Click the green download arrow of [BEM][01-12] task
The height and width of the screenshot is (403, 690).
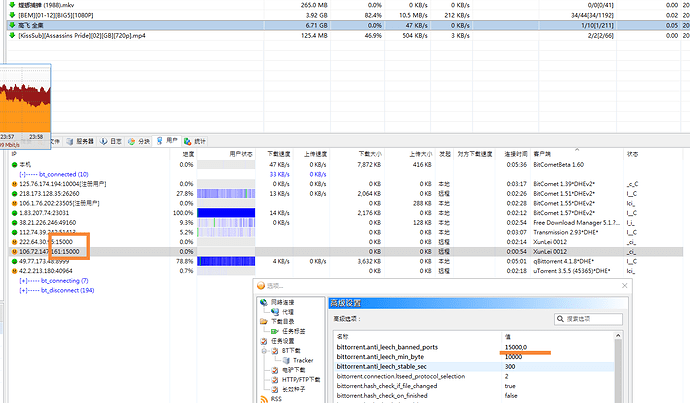coord(12,15)
